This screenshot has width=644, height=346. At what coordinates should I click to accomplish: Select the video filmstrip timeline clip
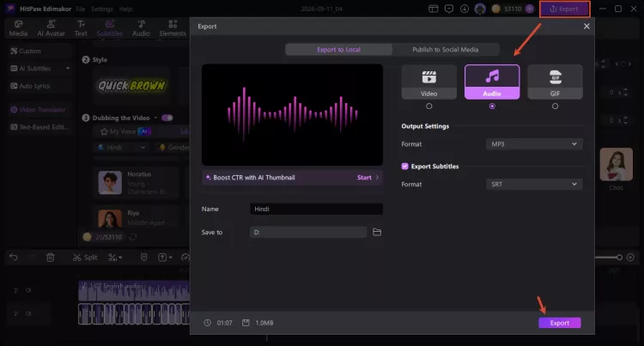click(134, 314)
